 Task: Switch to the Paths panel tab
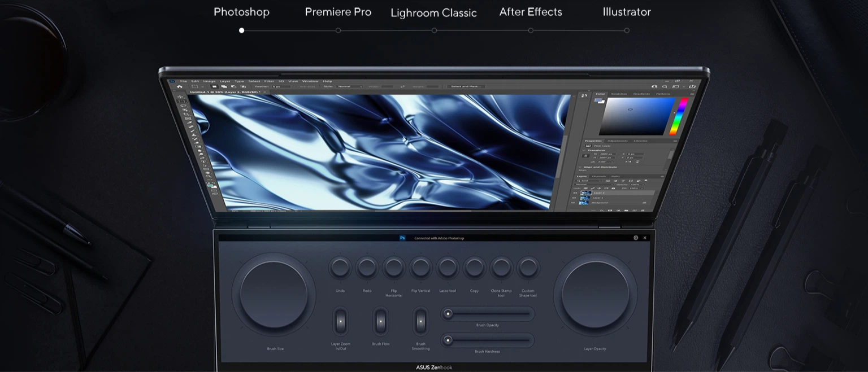(x=615, y=176)
